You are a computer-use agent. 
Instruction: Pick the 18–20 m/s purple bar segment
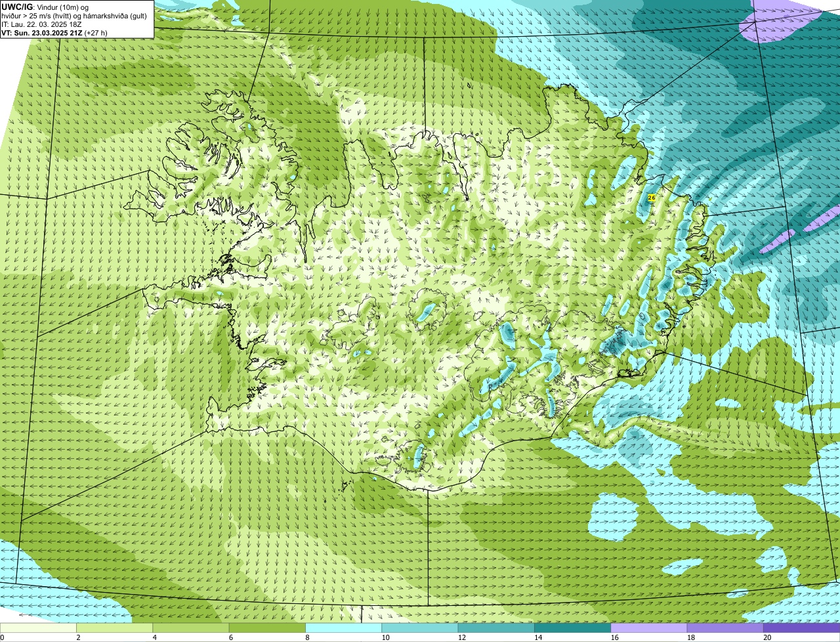(x=725, y=628)
